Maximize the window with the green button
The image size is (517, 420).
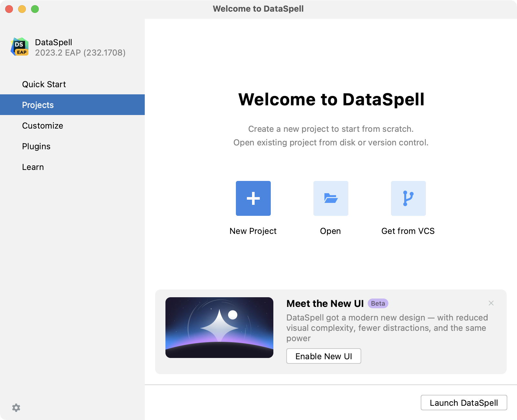[x=35, y=9]
